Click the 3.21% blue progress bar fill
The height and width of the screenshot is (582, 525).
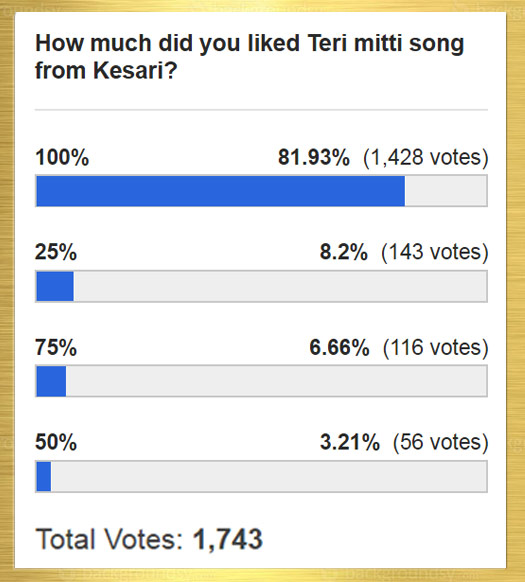click(x=44, y=477)
